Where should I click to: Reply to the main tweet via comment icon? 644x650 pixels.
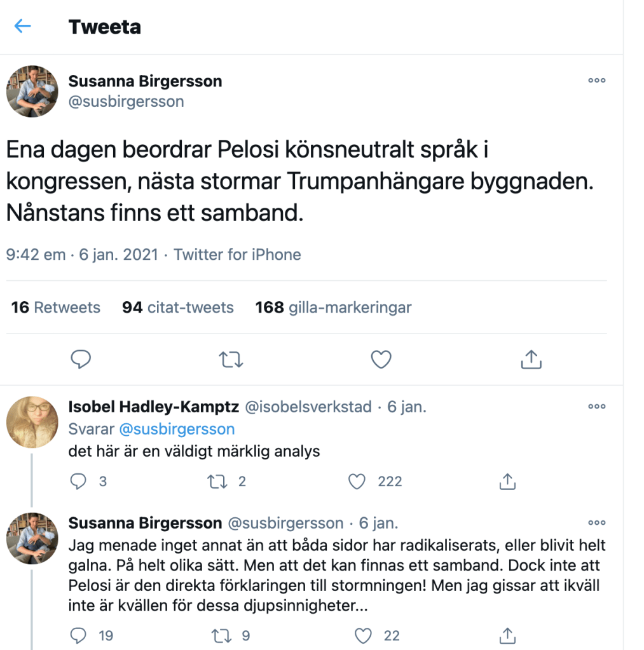(x=80, y=360)
